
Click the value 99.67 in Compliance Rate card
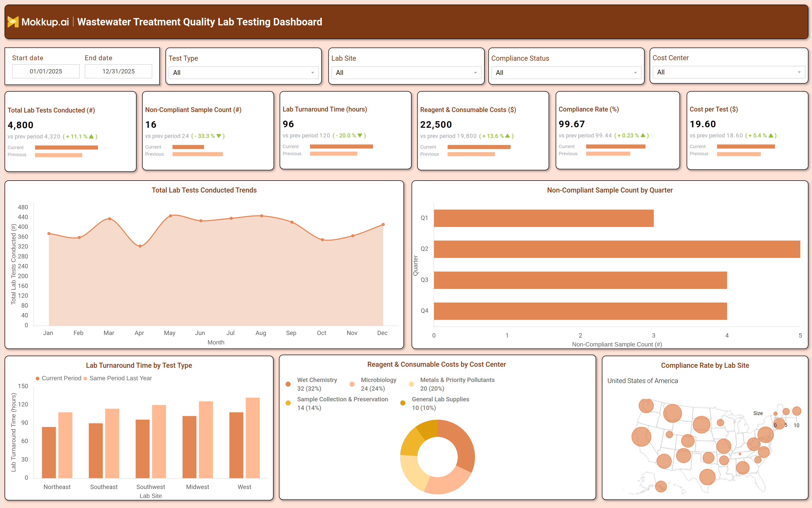pos(572,124)
